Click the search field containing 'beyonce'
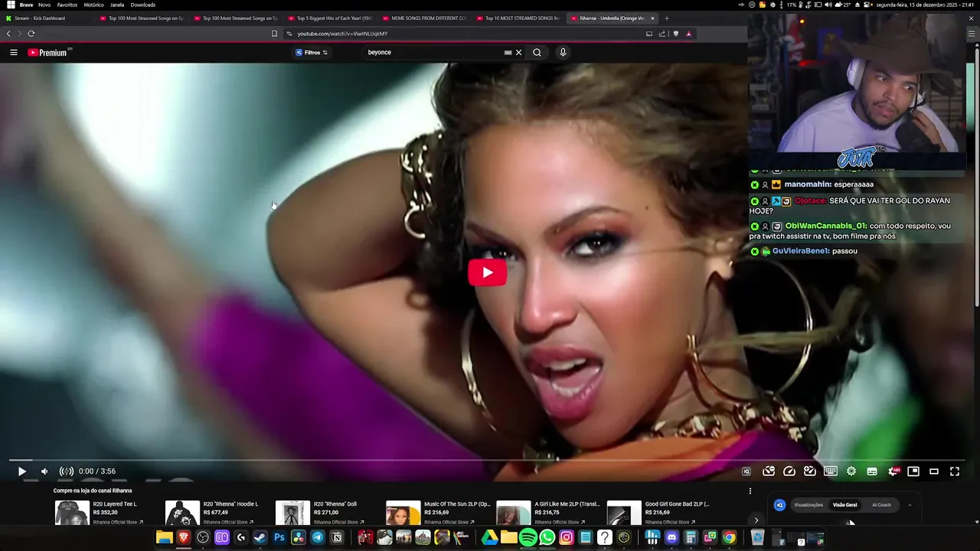Image resolution: width=980 pixels, height=551 pixels. click(433, 53)
